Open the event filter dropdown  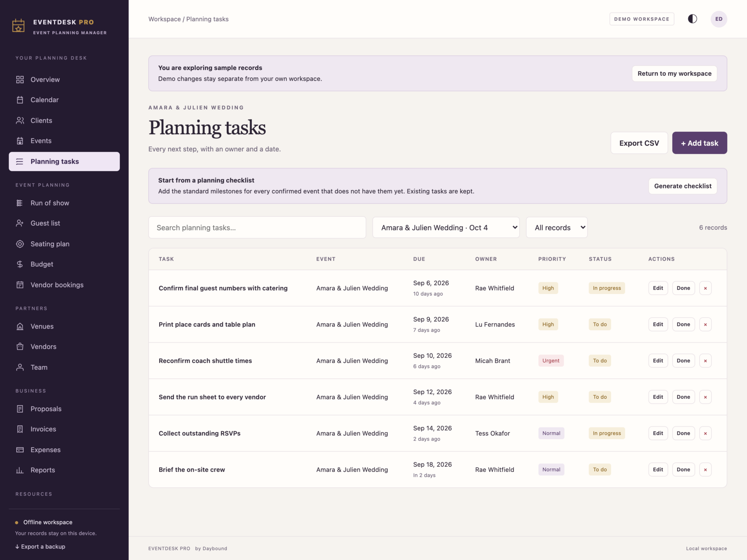click(446, 227)
